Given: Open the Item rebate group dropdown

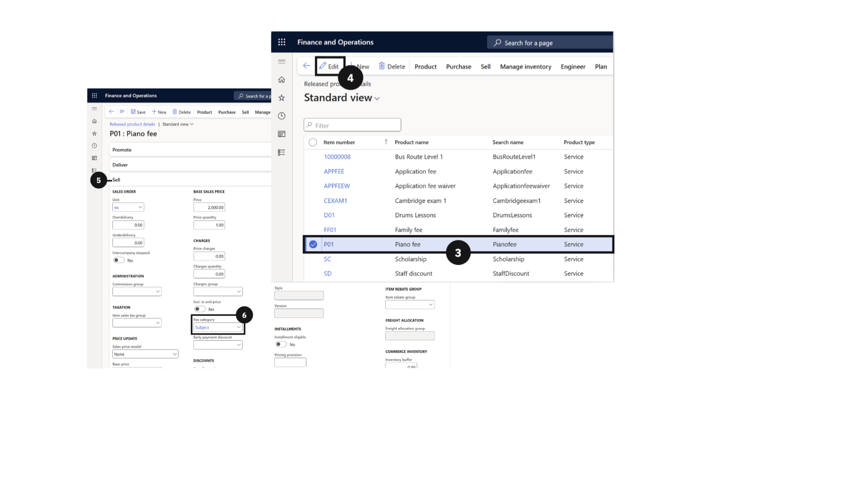Looking at the screenshot, I should (410, 305).
